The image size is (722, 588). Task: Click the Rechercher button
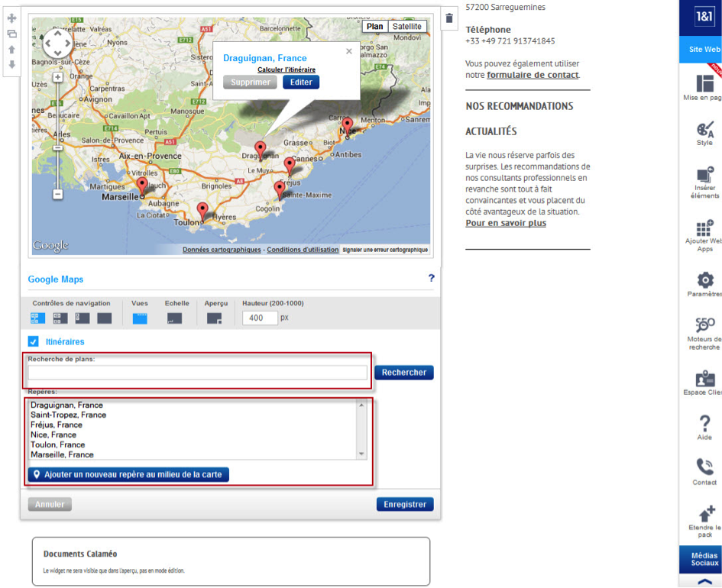404,372
